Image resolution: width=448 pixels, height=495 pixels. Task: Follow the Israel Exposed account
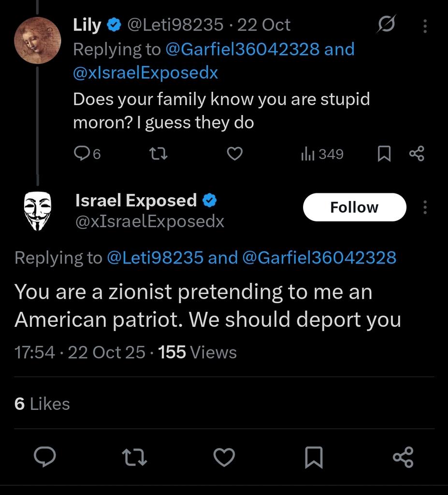point(354,207)
